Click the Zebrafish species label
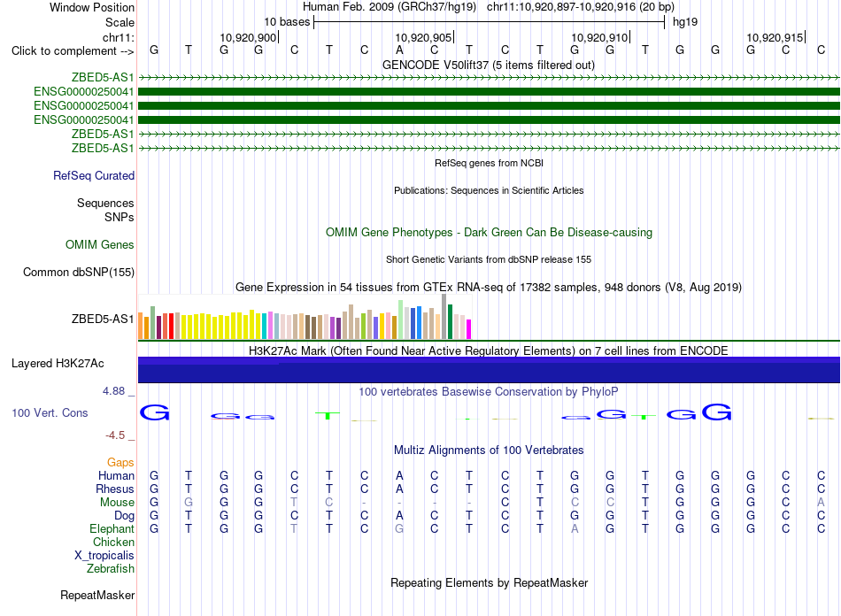This screenshot has width=841, height=616. click(x=110, y=569)
